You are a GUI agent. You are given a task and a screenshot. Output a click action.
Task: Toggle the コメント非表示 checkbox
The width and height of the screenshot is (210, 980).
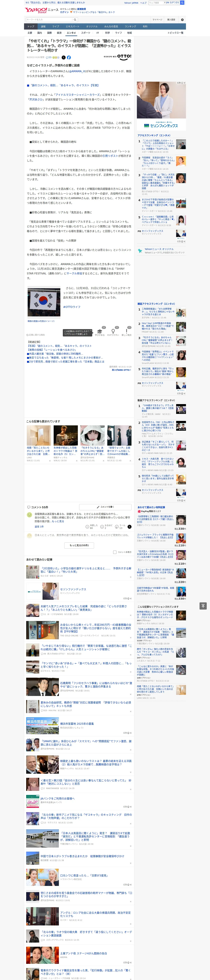pyautogui.click(x=115, y=552)
